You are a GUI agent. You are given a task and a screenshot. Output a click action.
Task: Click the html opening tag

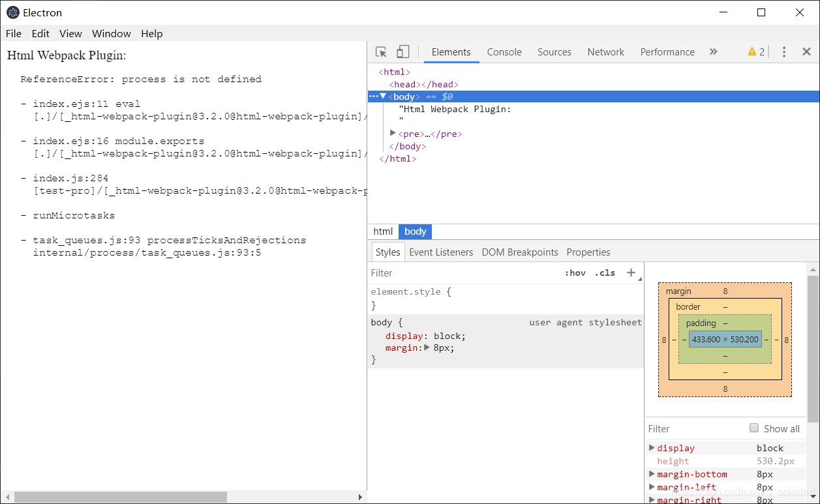pyautogui.click(x=395, y=72)
